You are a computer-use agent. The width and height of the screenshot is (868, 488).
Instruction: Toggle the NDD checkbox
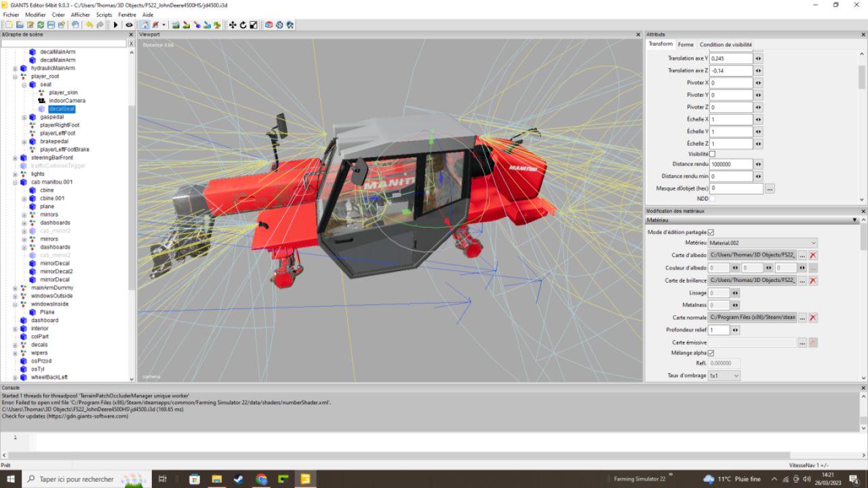(x=712, y=199)
